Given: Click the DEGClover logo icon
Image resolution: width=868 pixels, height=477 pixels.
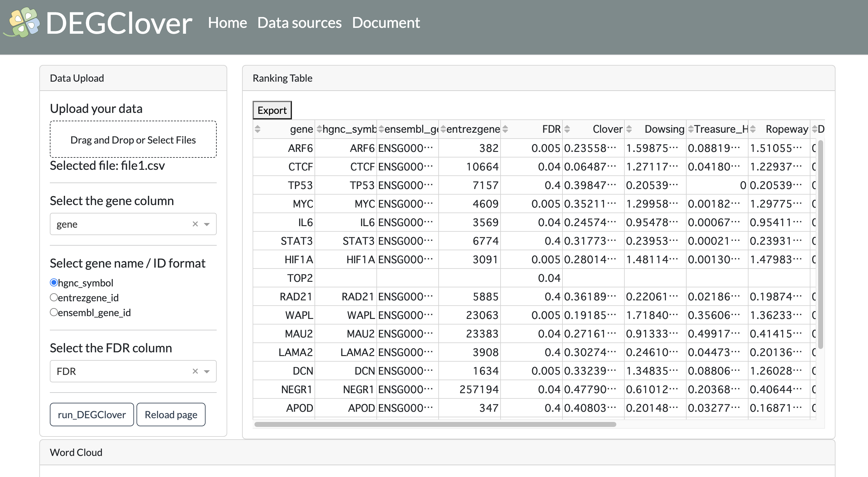Looking at the screenshot, I should click(x=24, y=22).
